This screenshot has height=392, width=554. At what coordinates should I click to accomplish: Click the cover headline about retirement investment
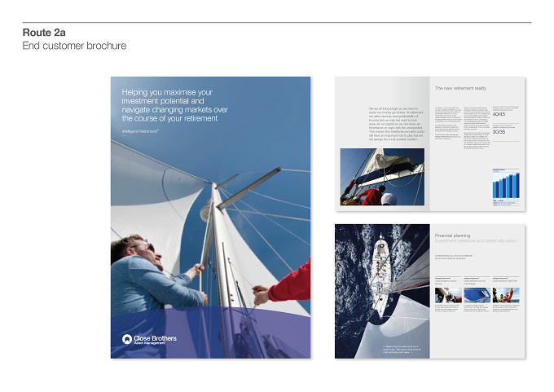(x=174, y=105)
